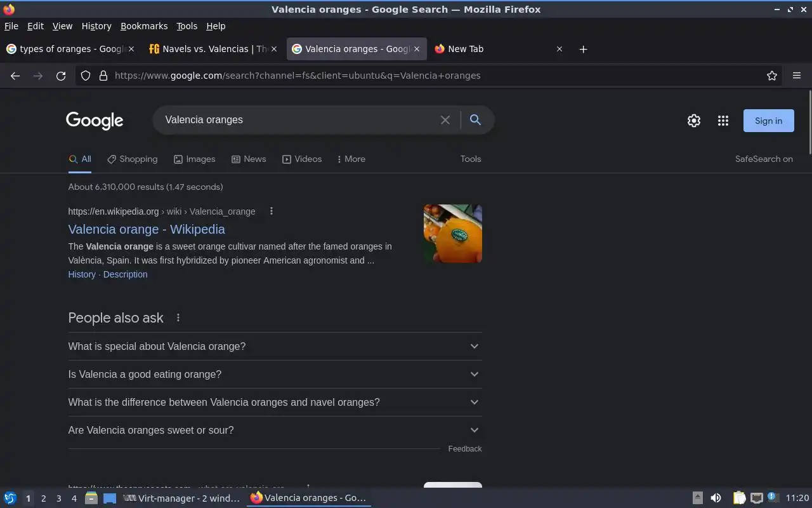The width and height of the screenshot is (812, 508).
Task: Select the Images search filter
Action: [194, 159]
